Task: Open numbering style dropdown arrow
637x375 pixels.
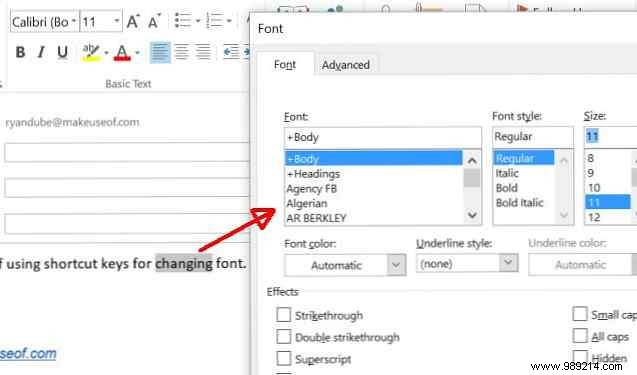Action: coord(229,21)
